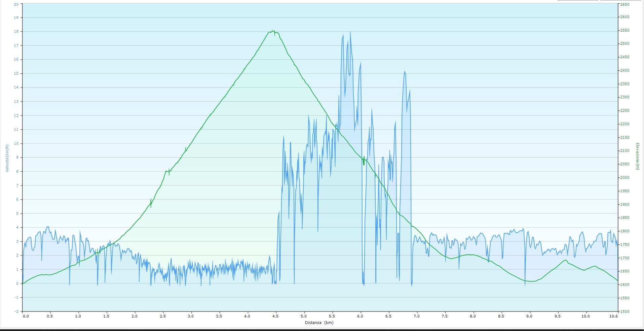
Task: Click the 12 label on the speed axis
Action: [x=16, y=115]
